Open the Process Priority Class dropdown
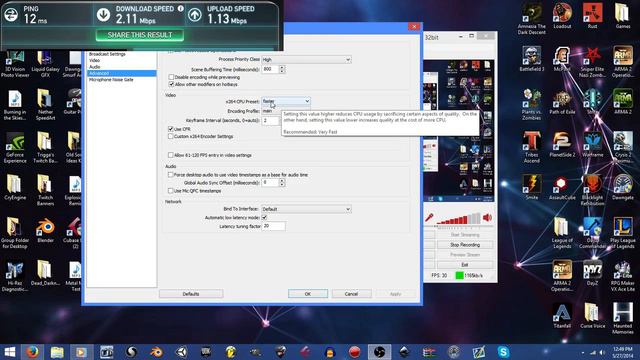The image size is (640, 360). [306, 60]
